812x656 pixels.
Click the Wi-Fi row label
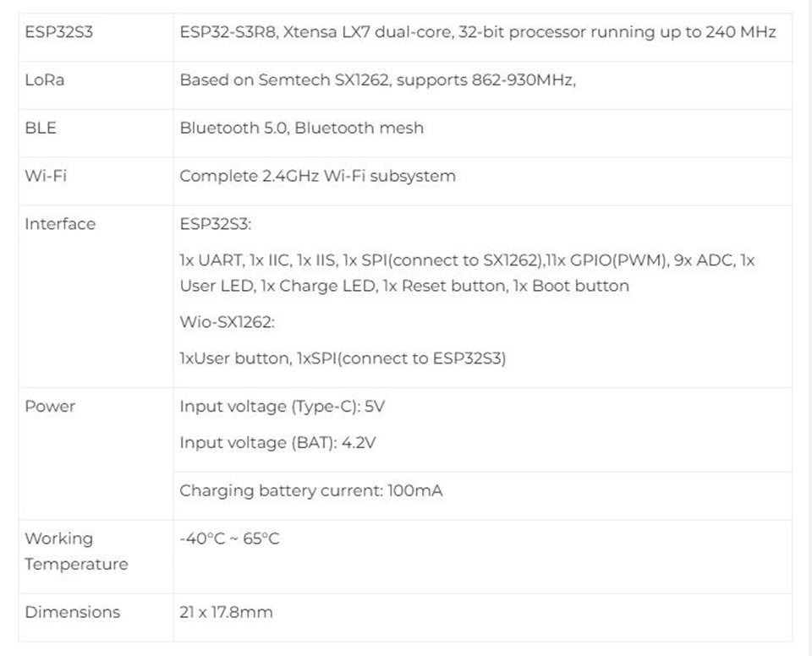[x=46, y=177]
